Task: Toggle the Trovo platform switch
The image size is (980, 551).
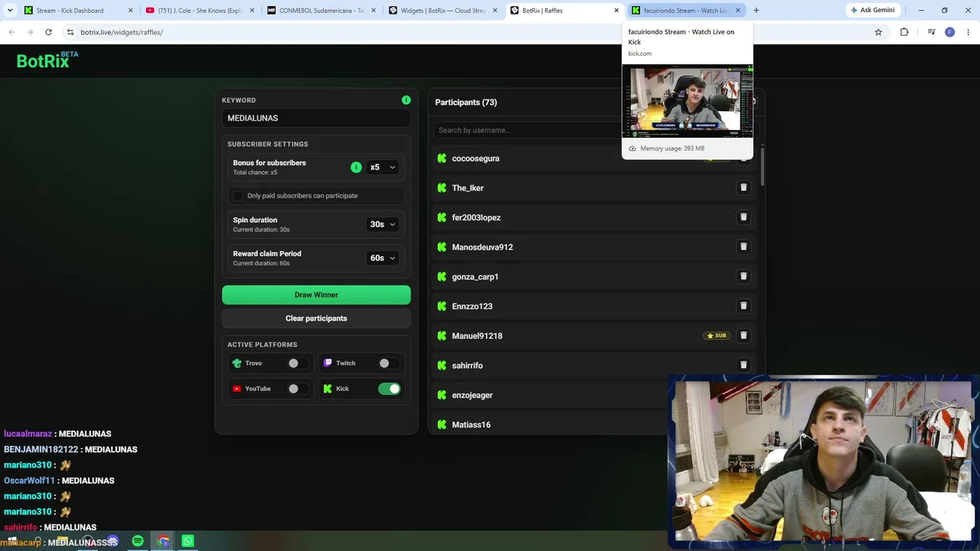Action: [x=299, y=364]
